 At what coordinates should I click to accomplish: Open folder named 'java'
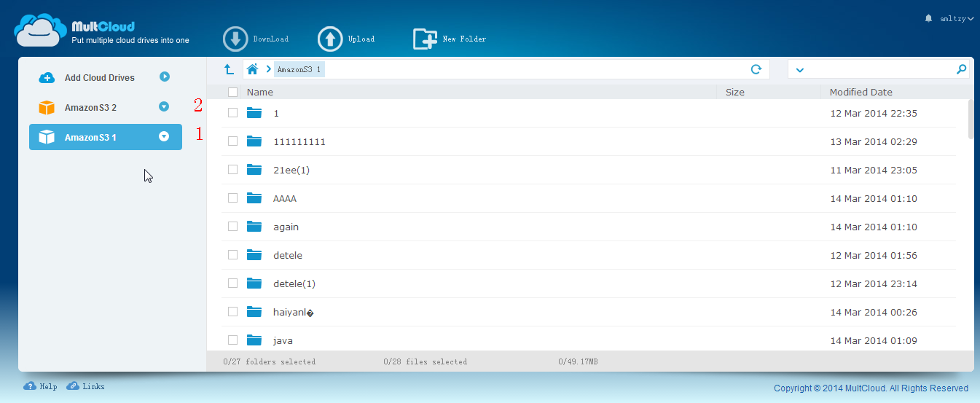[283, 340]
